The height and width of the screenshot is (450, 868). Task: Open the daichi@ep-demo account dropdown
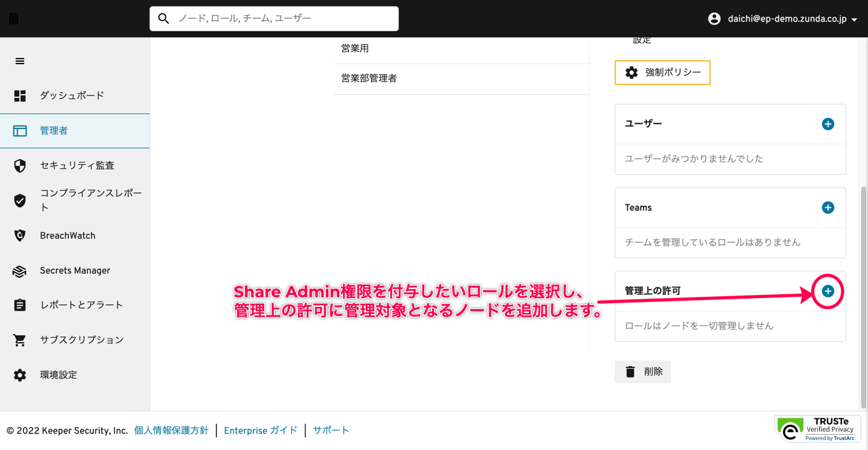point(780,18)
